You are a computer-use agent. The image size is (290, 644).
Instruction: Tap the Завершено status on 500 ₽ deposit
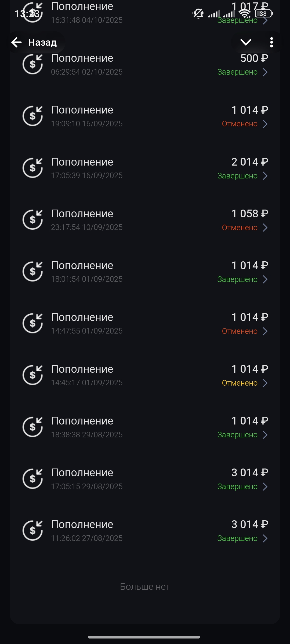click(237, 72)
